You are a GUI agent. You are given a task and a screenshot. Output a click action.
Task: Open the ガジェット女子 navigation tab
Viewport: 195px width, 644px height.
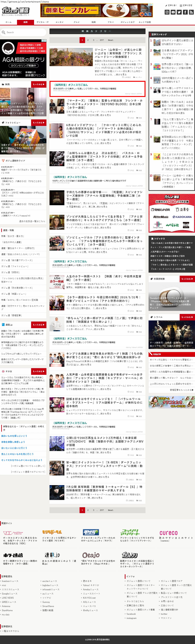(128, 22)
